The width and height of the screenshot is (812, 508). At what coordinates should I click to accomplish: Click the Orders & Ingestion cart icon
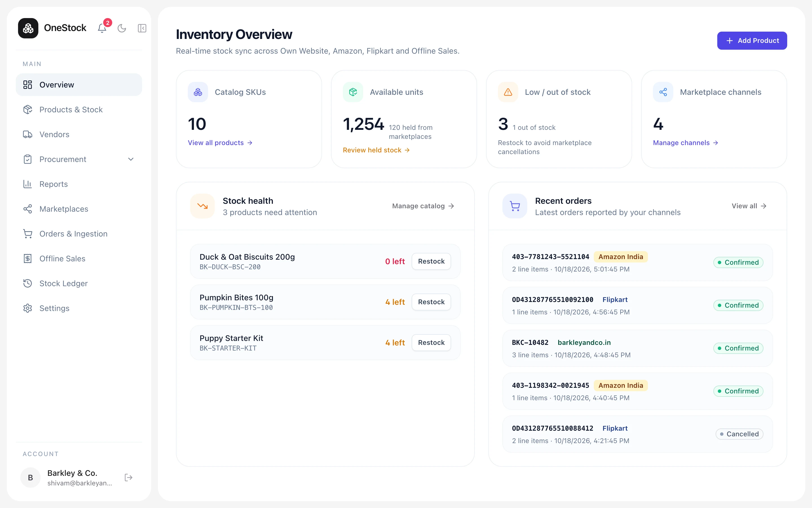tap(28, 234)
